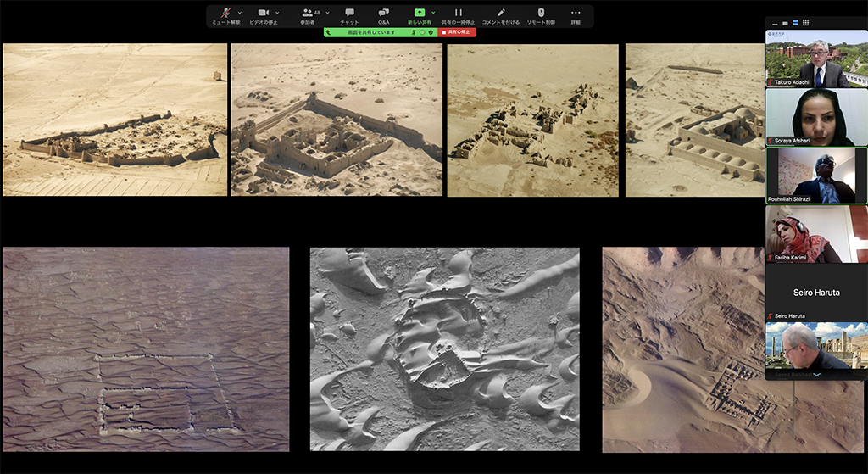Screen dimensions: 868x474
Task: Open the chat panel
Action: pos(349,14)
